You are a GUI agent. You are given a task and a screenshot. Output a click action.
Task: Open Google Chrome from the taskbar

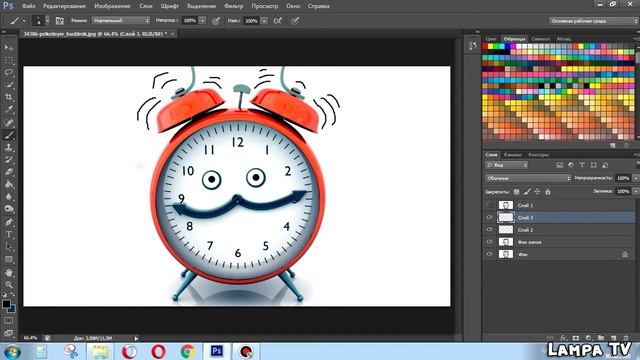click(188, 351)
